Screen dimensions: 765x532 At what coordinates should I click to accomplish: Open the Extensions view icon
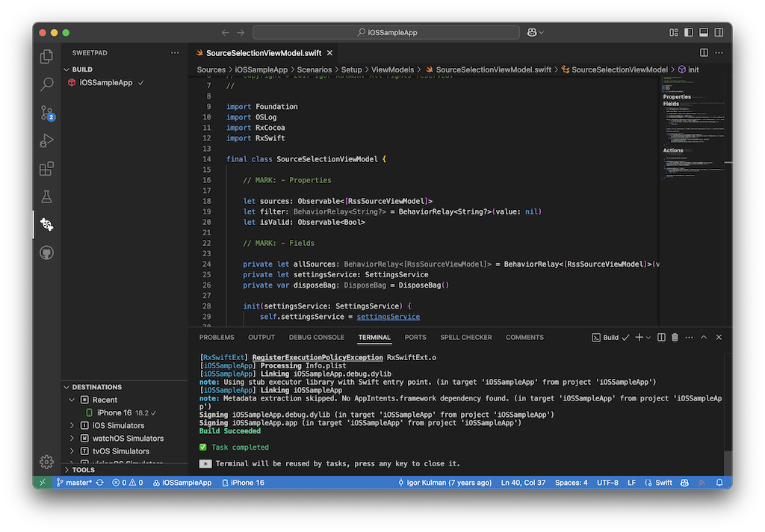pos(46,169)
